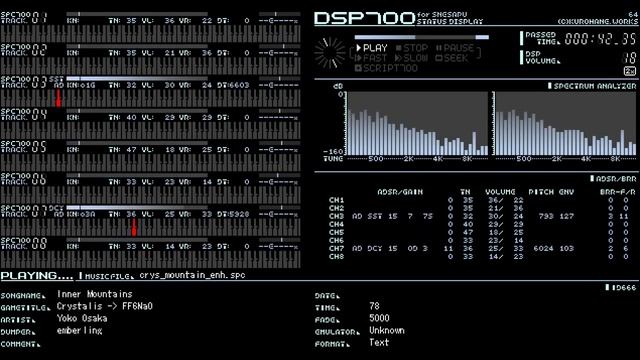This screenshot has width=640, height=360.
Task: Click the circular spinner activity icon
Action: tap(330, 53)
